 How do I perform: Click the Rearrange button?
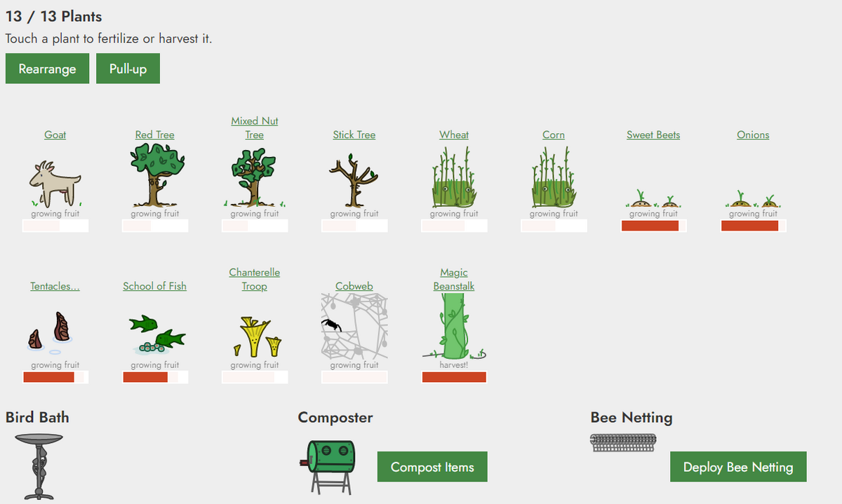[x=47, y=69]
